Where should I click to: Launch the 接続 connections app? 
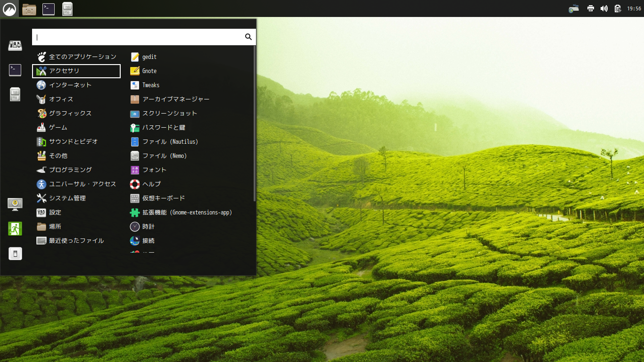(142, 241)
